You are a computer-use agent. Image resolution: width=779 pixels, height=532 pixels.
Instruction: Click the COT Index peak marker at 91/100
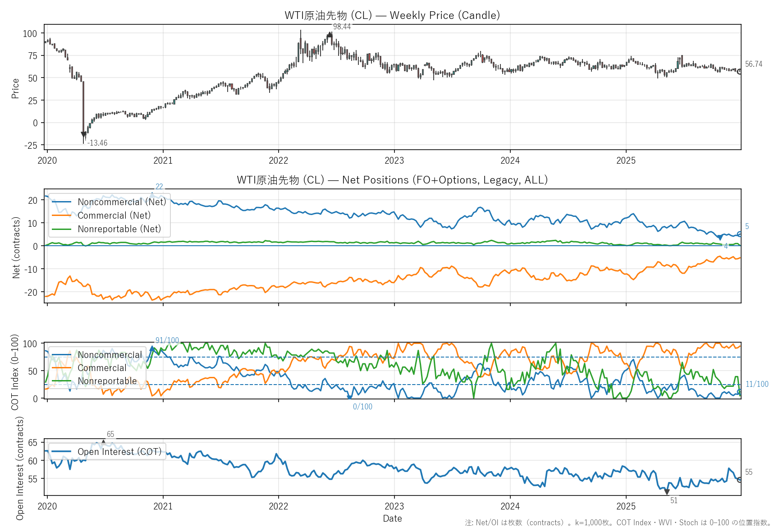[152, 349]
